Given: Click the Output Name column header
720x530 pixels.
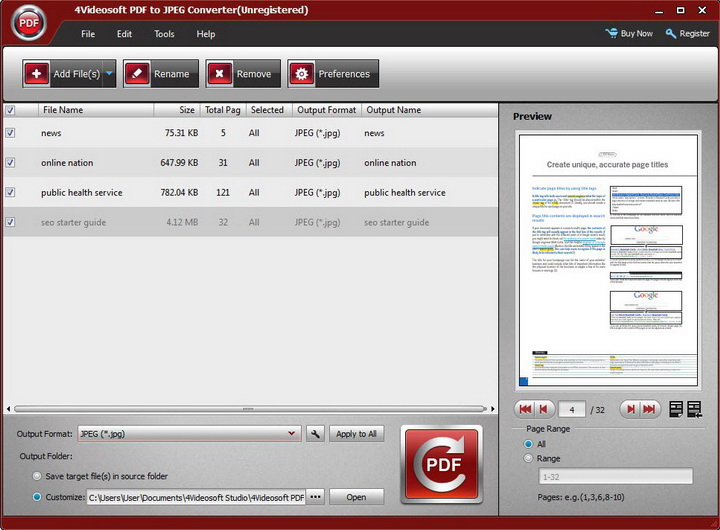Looking at the screenshot, I should [x=429, y=110].
